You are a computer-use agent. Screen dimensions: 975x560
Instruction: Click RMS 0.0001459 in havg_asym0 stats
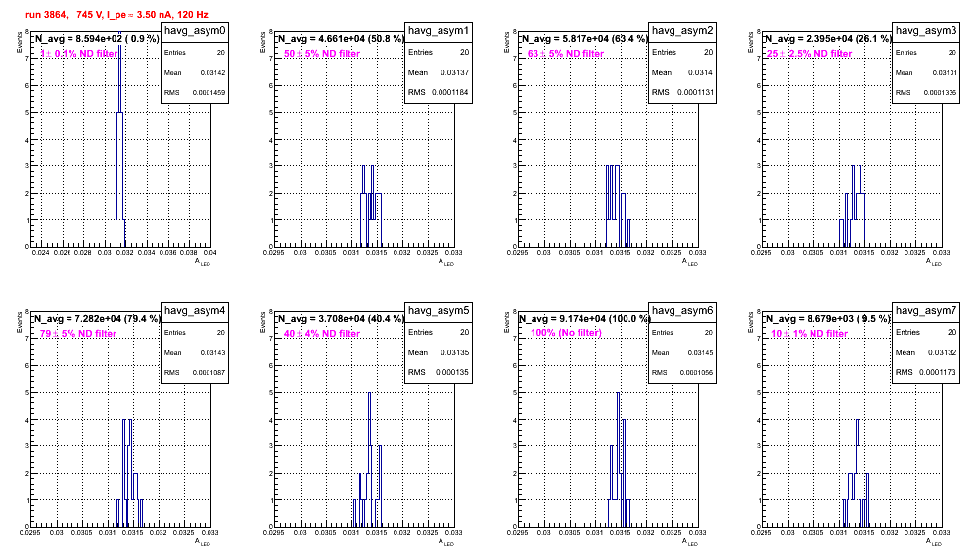coord(195,92)
